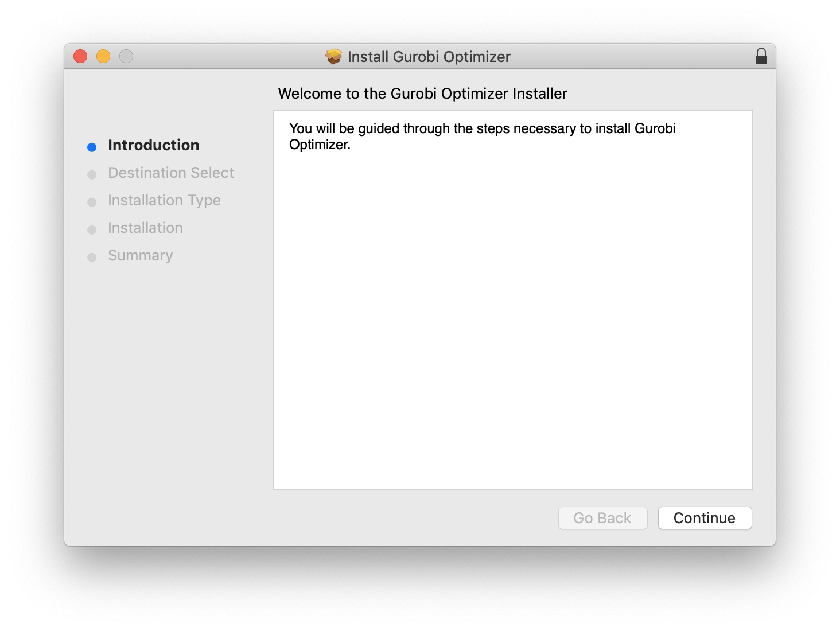Open the Summary step label
840x631 pixels.
pos(140,255)
